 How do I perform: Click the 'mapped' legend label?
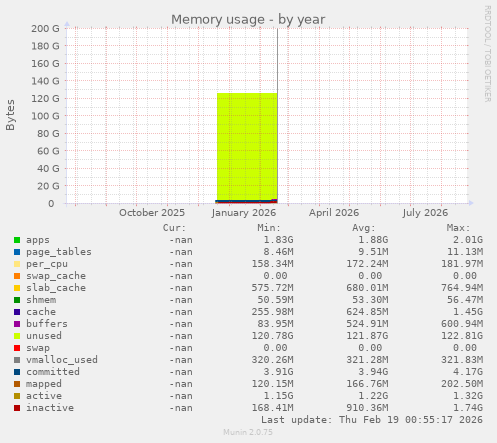click(44, 384)
